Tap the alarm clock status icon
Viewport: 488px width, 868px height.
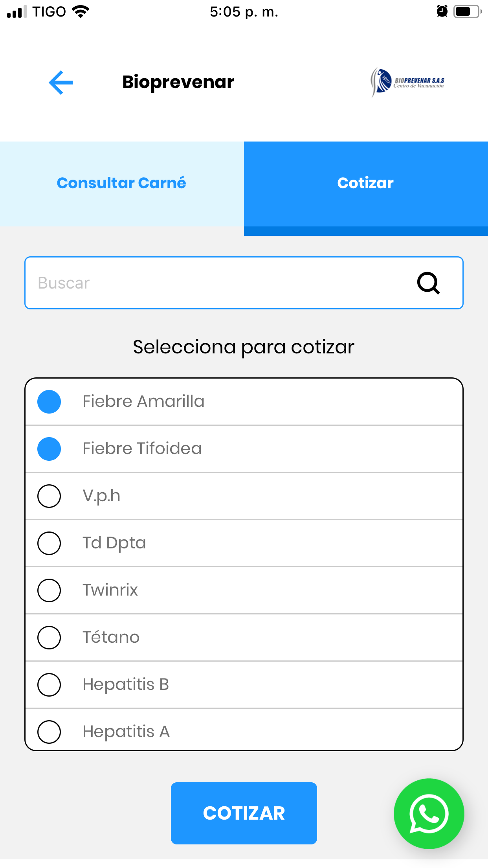pos(442,11)
